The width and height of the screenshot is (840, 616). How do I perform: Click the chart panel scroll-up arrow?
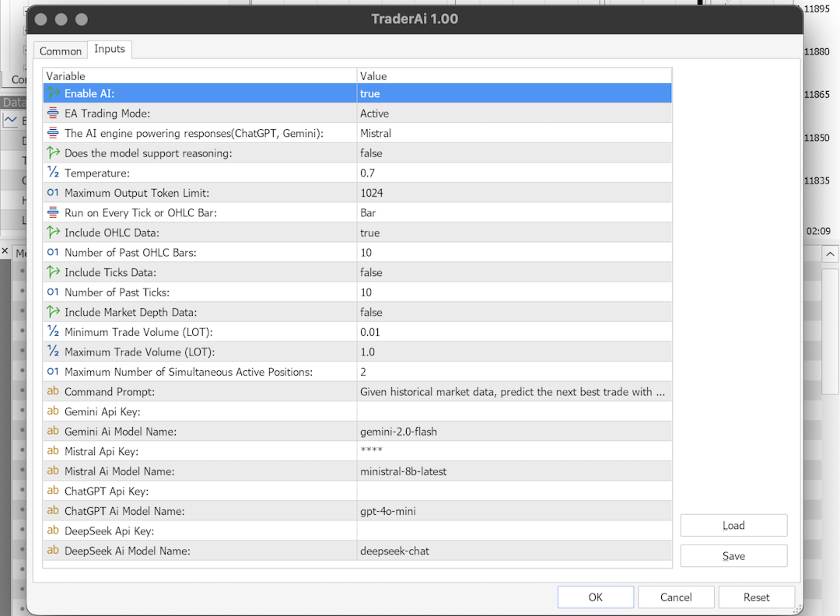click(830, 254)
